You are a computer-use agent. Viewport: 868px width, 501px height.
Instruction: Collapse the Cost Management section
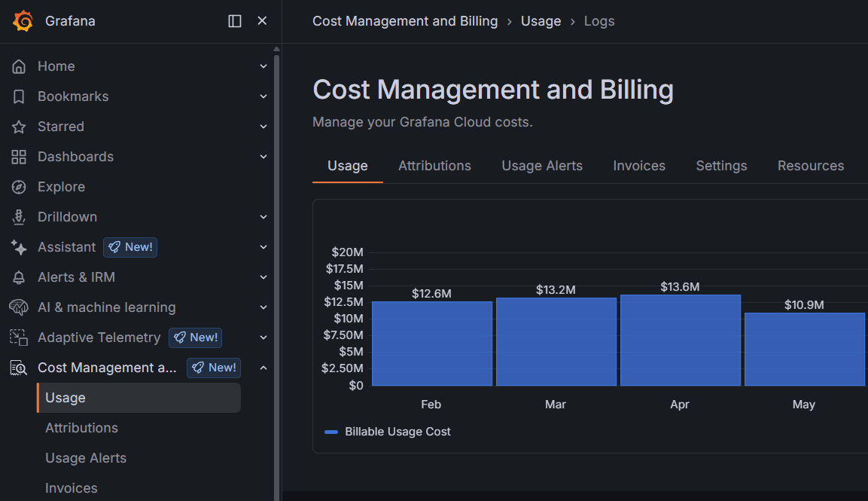coord(263,368)
